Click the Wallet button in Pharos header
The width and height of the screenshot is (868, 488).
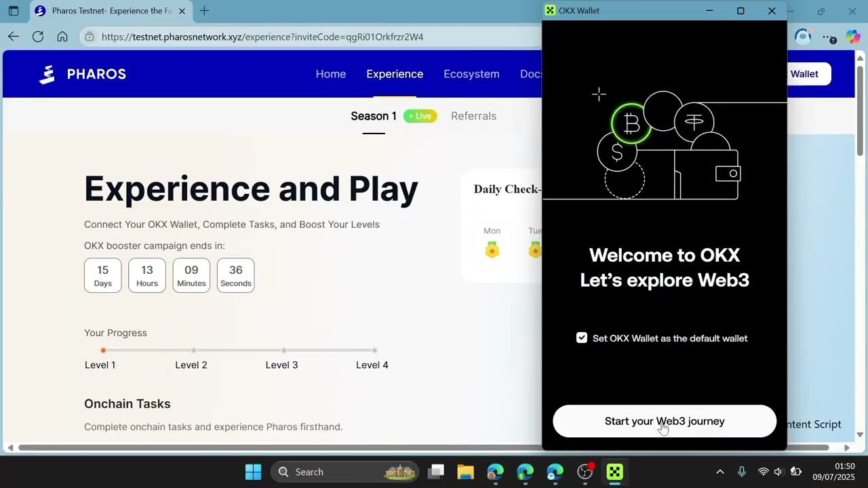point(809,74)
